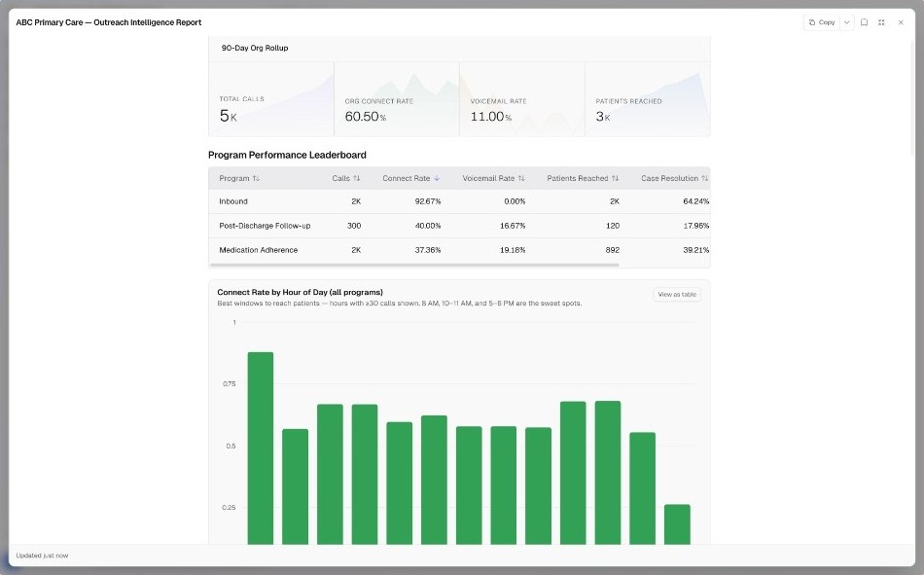Click the 39.21% case resolution cell
The width and height of the screenshot is (924, 575).
[696, 250]
